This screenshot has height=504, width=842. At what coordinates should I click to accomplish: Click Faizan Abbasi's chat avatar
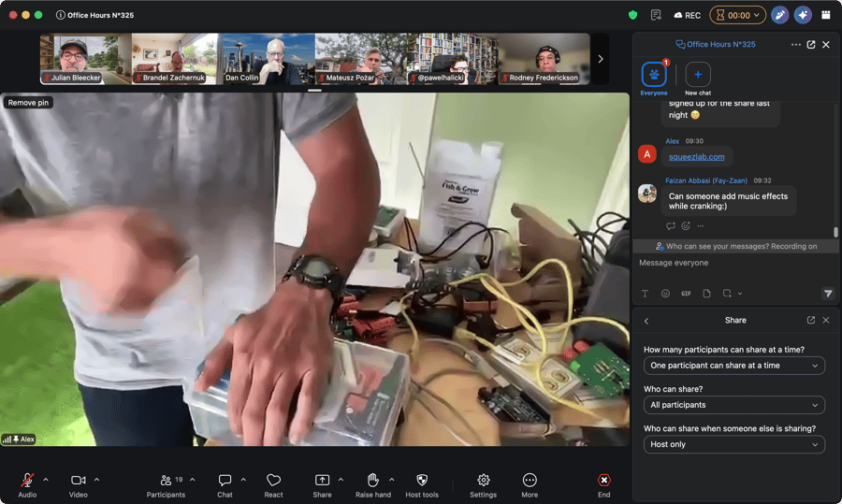647,194
